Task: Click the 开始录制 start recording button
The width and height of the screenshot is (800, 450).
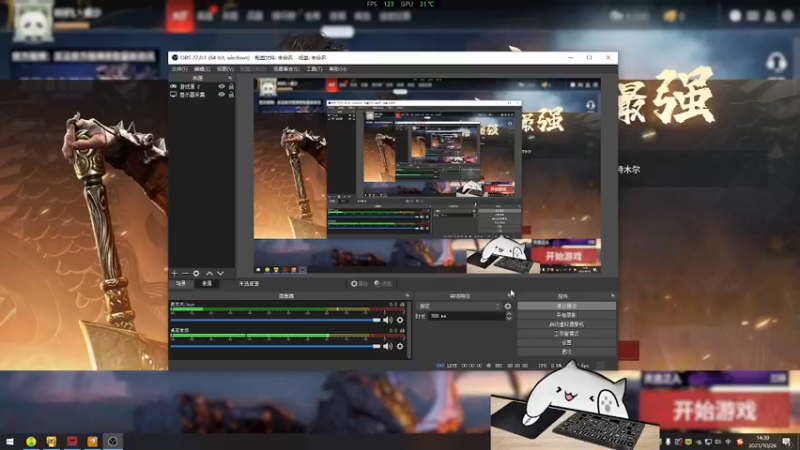Action: click(566, 315)
